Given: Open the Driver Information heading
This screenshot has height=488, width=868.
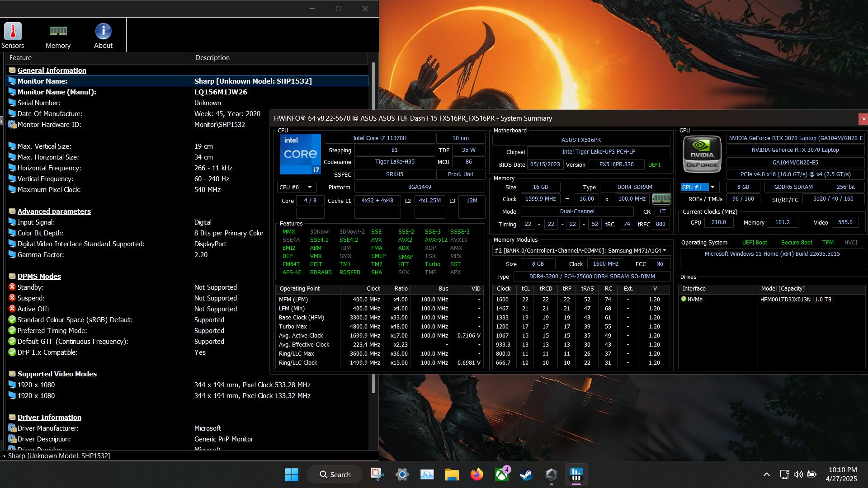Looking at the screenshot, I should [x=49, y=417].
